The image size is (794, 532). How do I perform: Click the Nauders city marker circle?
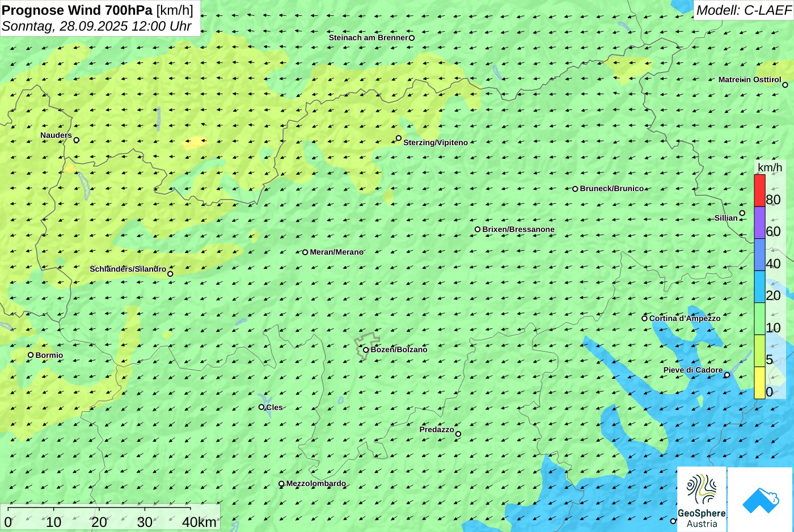[x=77, y=140]
